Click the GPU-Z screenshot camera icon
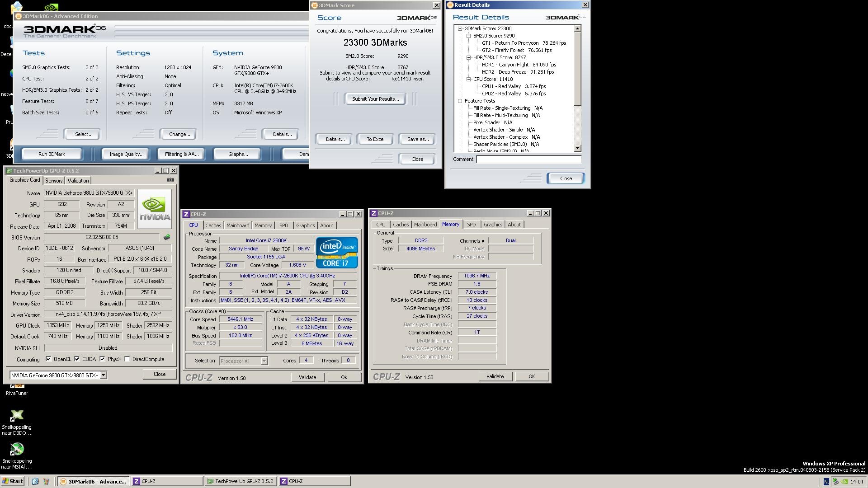 click(x=170, y=180)
